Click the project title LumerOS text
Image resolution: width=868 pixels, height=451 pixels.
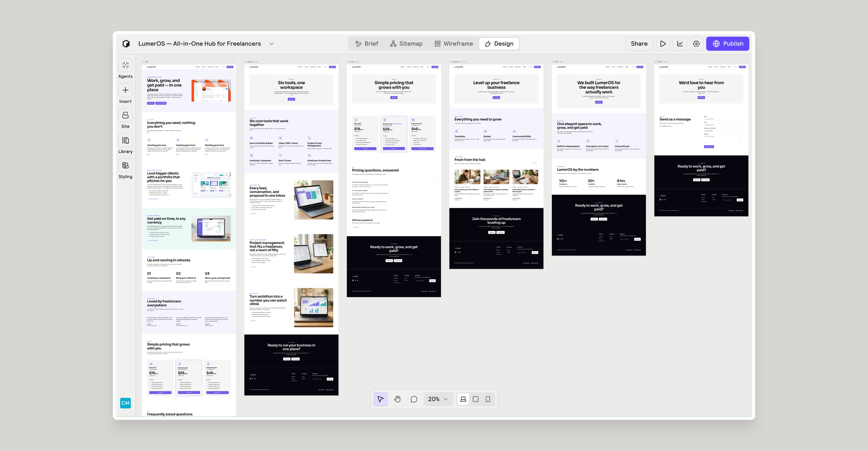pyautogui.click(x=200, y=44)
